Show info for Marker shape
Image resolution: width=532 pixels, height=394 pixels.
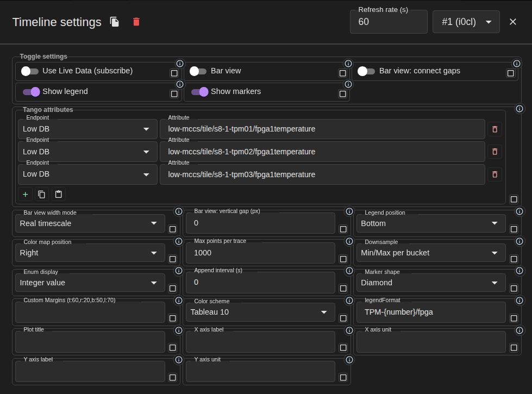520,271
